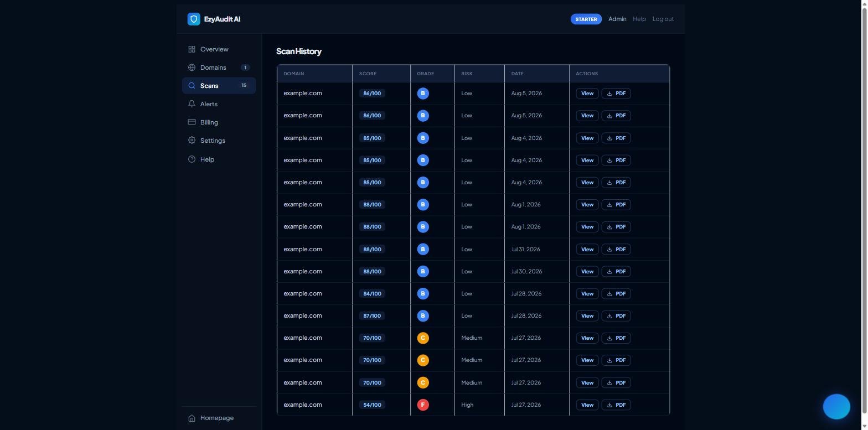
Task: Click the STARTER plan badge
Action: point(586,19)
